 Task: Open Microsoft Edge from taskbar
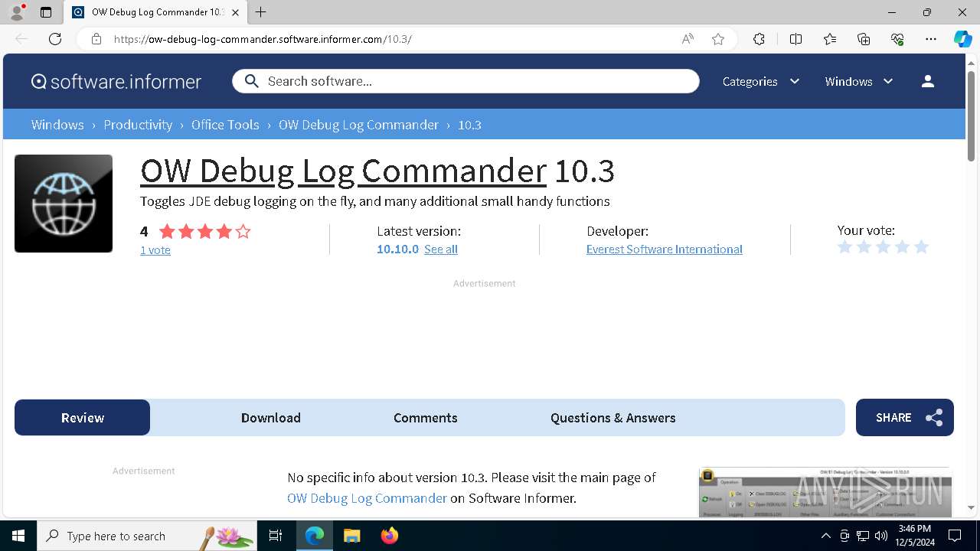tap(315, 536)
